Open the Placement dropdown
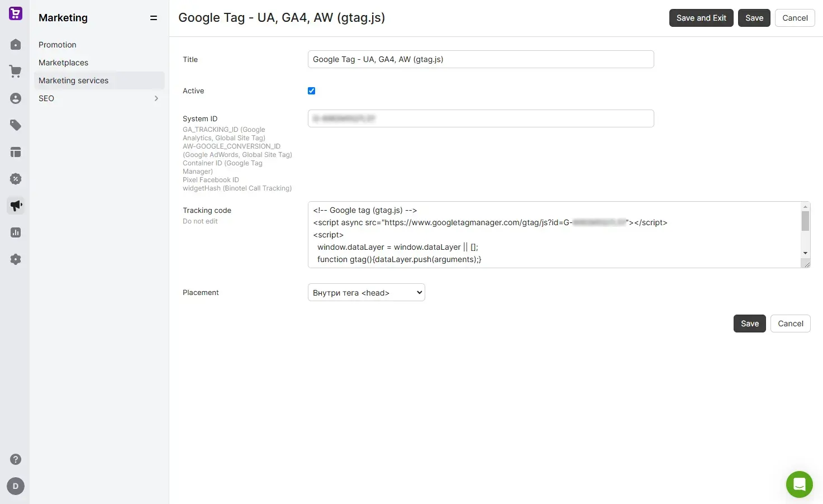Viewport: 823px width, 504px height. [367, 292]
